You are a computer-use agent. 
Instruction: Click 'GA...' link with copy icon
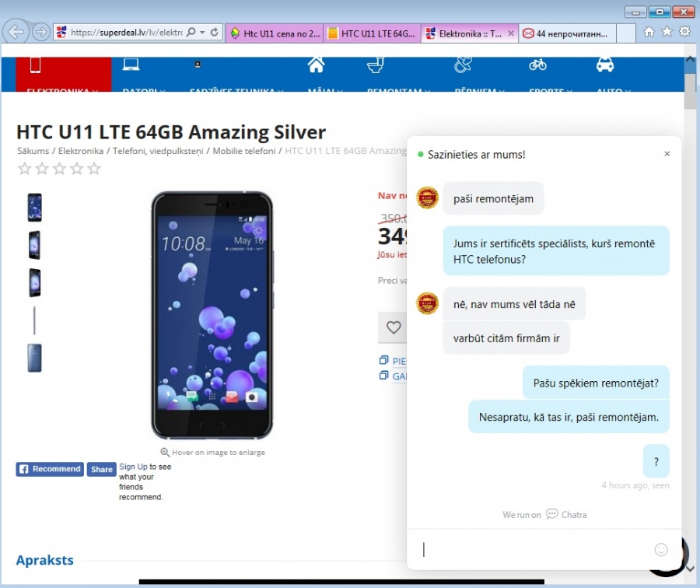click(x=393, y=376)
